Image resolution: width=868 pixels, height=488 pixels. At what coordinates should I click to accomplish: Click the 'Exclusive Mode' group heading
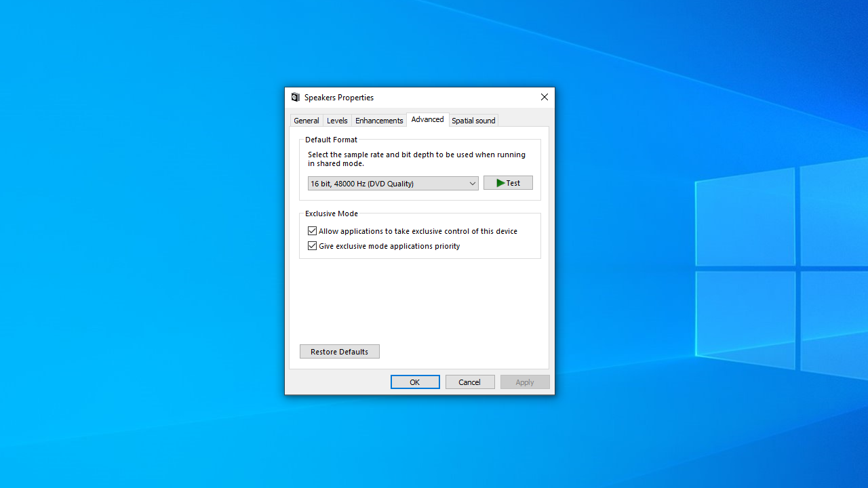pos(332,213)
